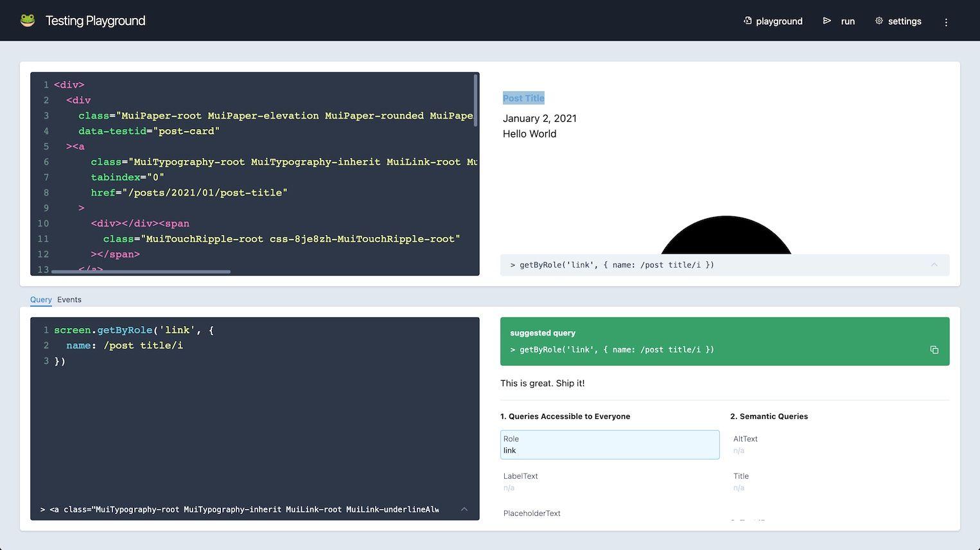Expand the preview query result chevron
This screenshot has height=550, width=980.
point(934,264)
